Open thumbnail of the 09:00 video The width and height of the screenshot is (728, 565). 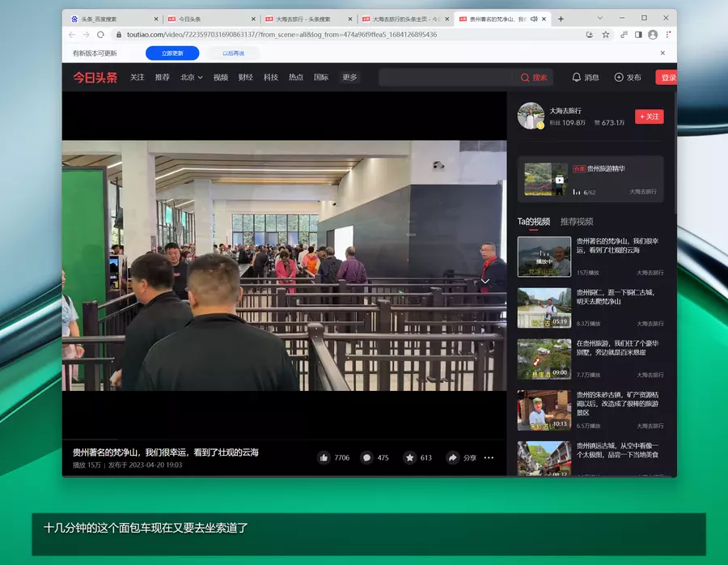(x=544, y=359)
